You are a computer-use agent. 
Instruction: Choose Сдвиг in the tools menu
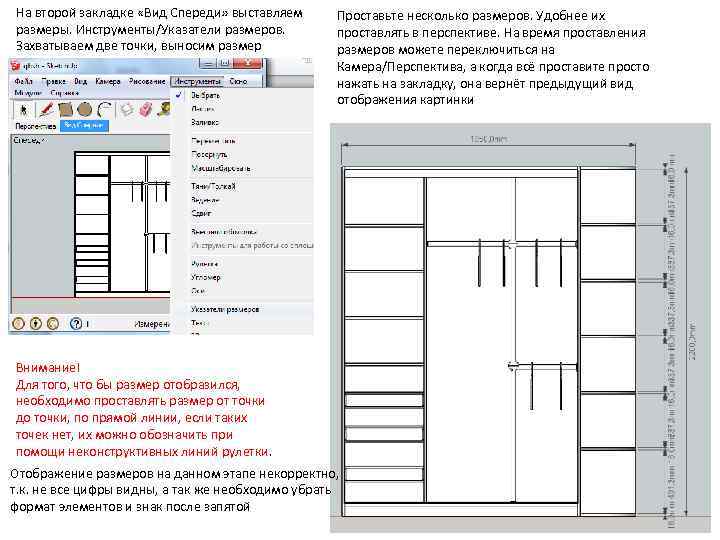tap(201, 214)
